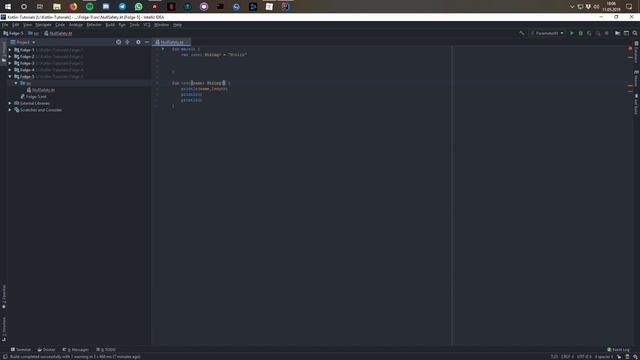The width and height of the screenshot is (640, 360).
Task: Click tool window quick access icon bottom-left
Action: [5, 357]
